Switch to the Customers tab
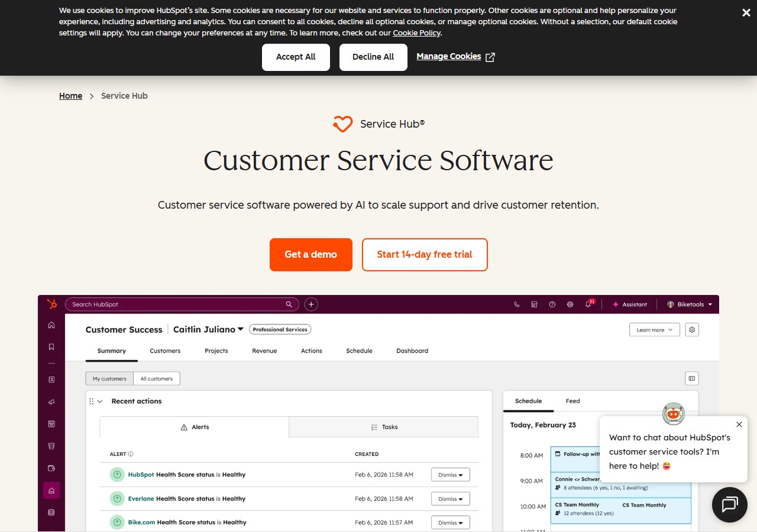Screen dimensions: 757x532 pos(165,351)
